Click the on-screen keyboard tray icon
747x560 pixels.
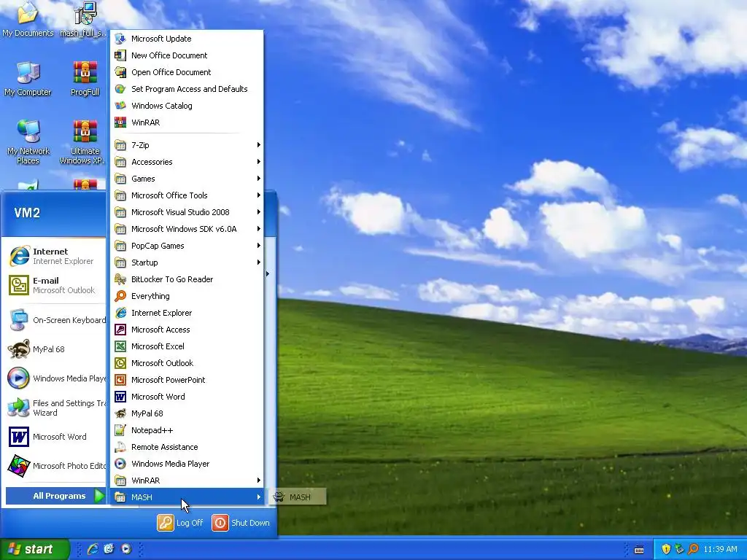(x=639, y=550)
